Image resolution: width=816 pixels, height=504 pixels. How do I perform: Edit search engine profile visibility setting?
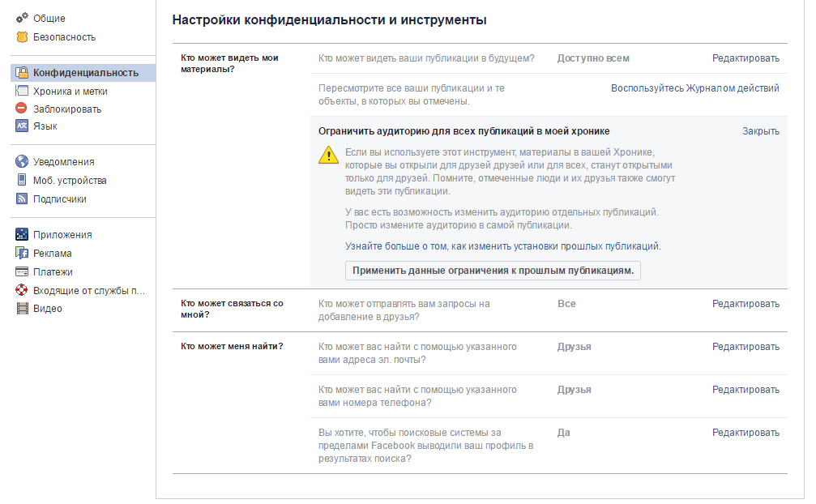(746, 433)
